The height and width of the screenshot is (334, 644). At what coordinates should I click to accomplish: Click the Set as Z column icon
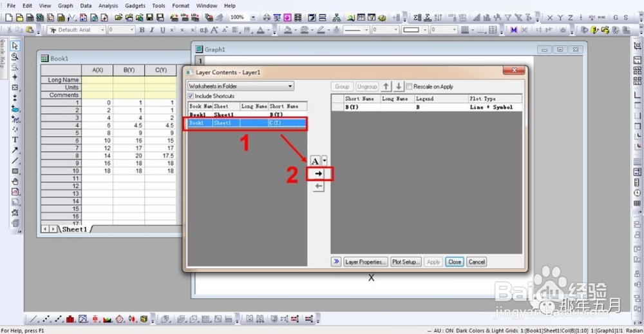point(571,17)
